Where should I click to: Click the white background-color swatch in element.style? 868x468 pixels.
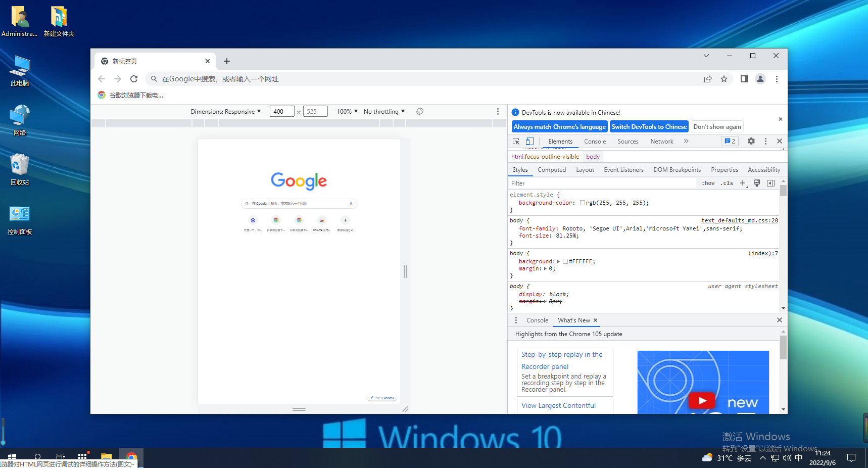click(583, 203)
